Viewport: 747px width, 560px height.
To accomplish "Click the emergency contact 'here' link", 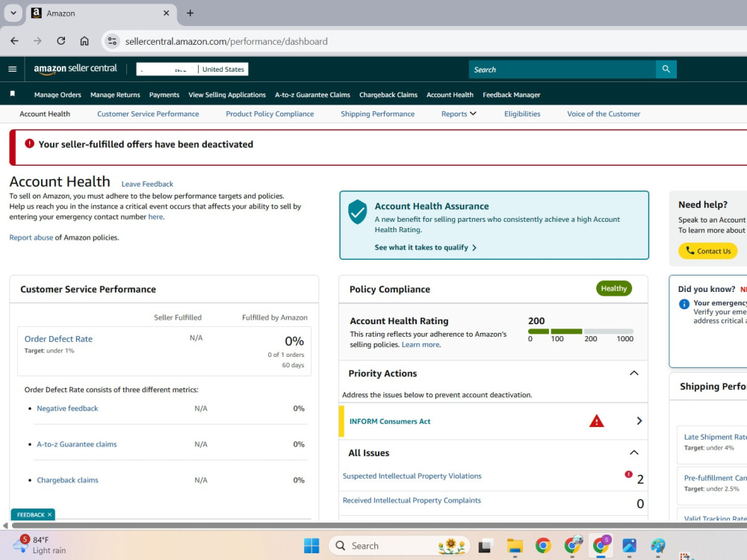I will point(155,217).
